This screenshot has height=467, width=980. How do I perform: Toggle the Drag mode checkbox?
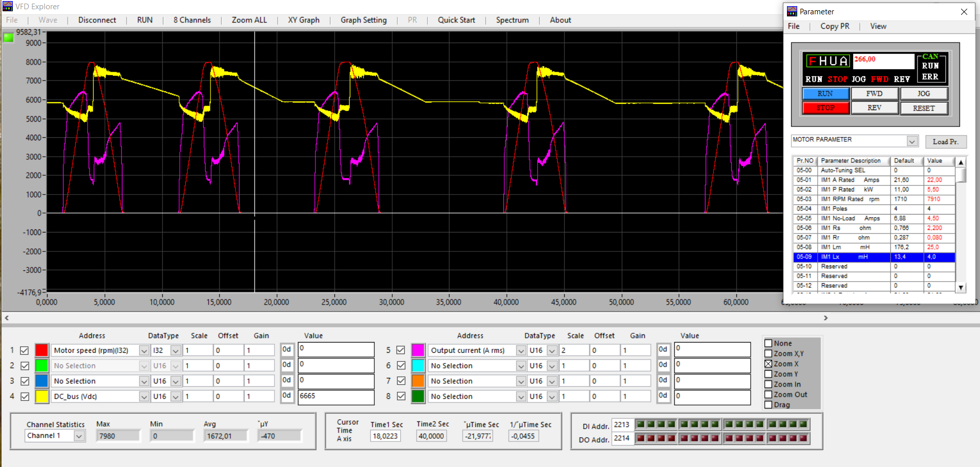point(768,405)
